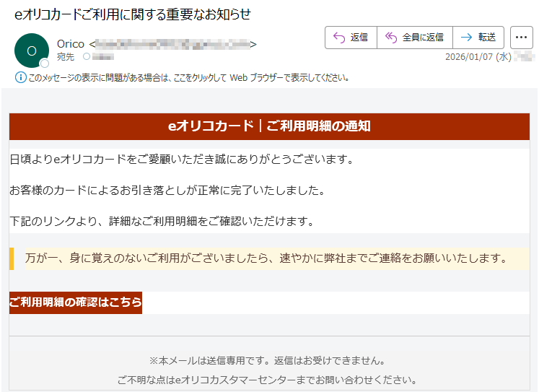
Task: Click the 全員に返信 (Reply All) button
Action: 415,38
